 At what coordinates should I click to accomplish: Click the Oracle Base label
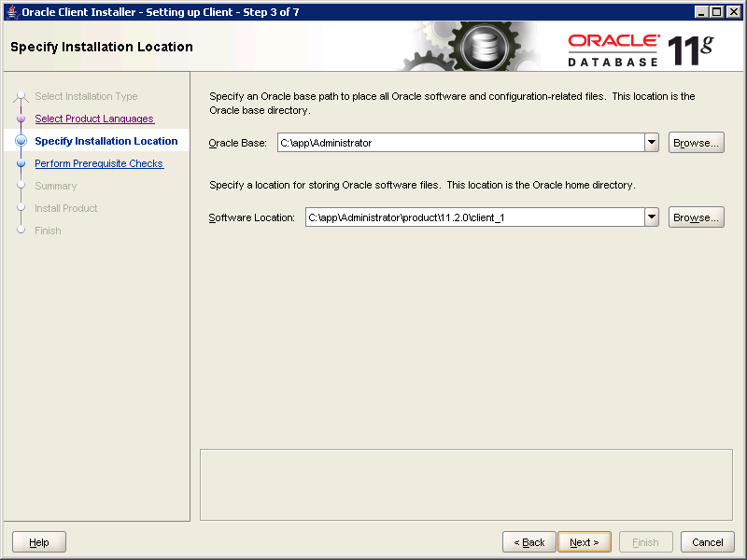click(x=238, y=143)
